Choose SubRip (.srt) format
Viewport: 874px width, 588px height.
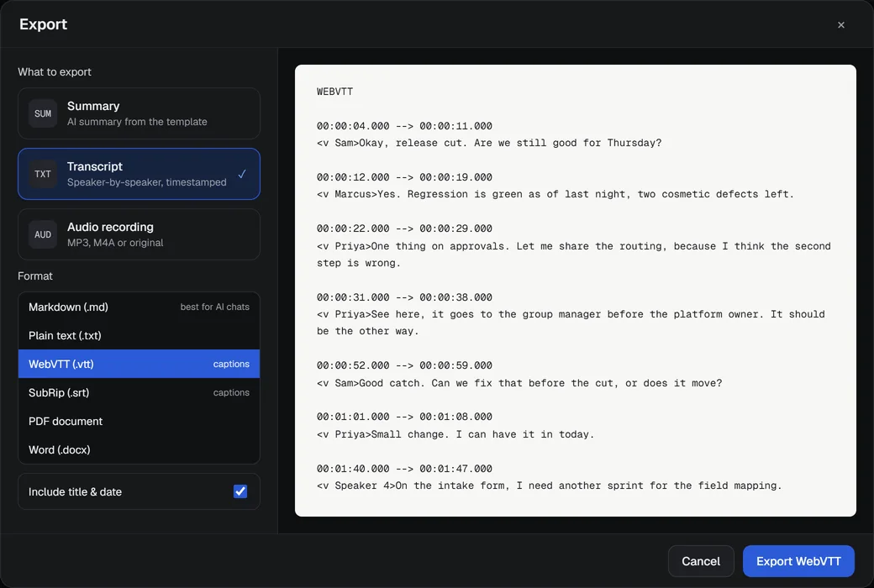click(139, 392)
